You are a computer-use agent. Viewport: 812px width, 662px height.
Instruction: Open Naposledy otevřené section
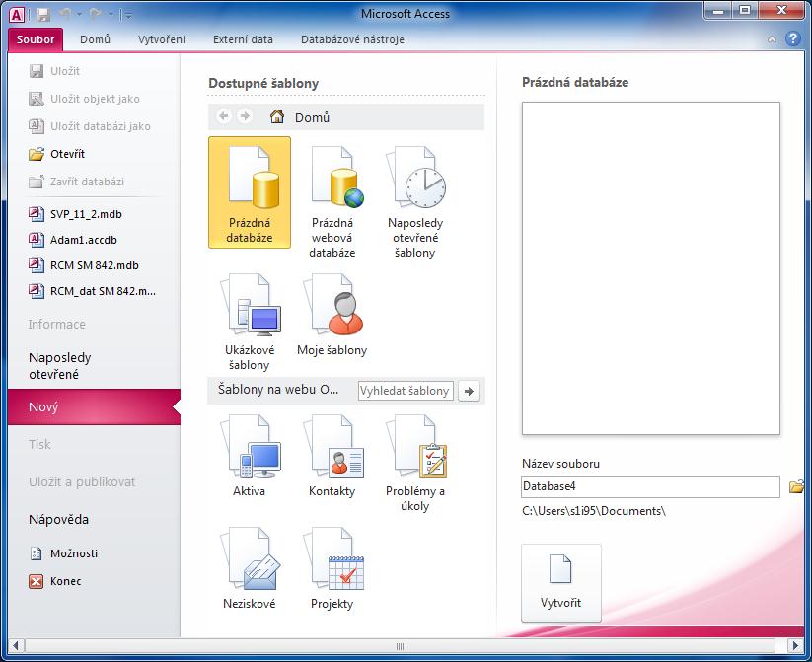60,366
